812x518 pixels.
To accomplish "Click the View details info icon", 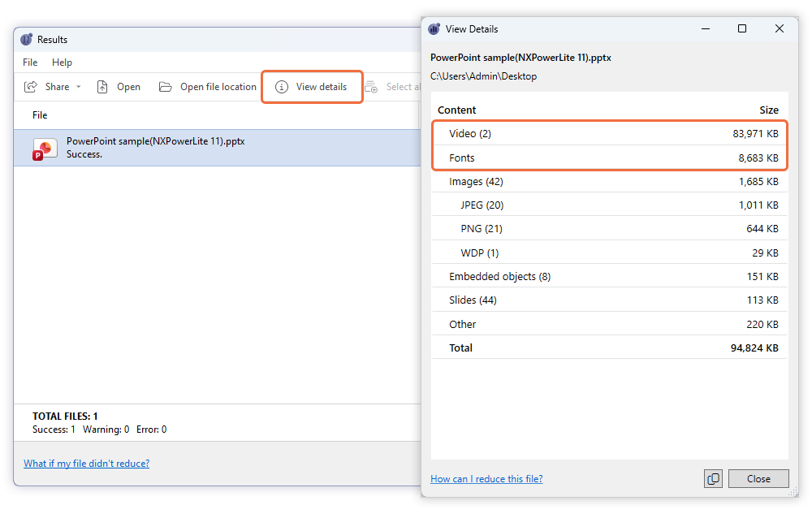I will pos(281,87).
